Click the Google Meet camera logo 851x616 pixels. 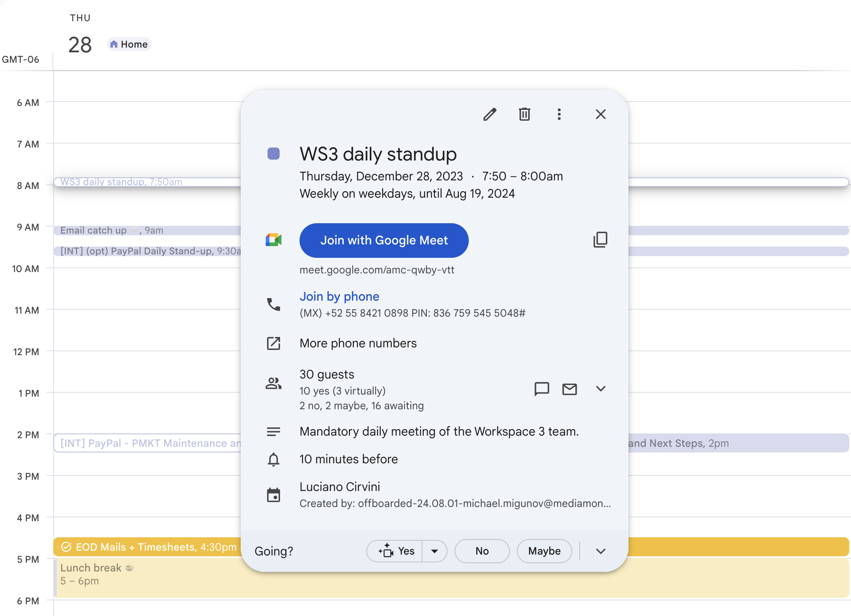pos(274,240)
